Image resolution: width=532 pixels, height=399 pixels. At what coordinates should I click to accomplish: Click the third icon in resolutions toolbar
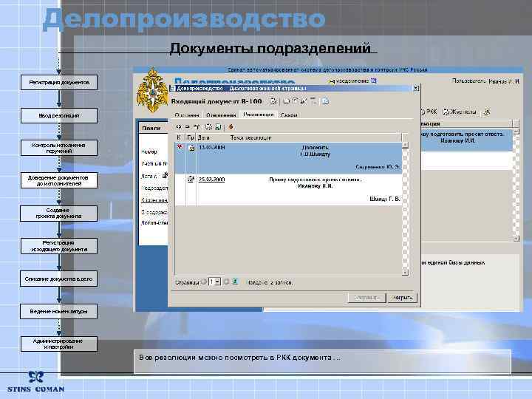point(196,127)
